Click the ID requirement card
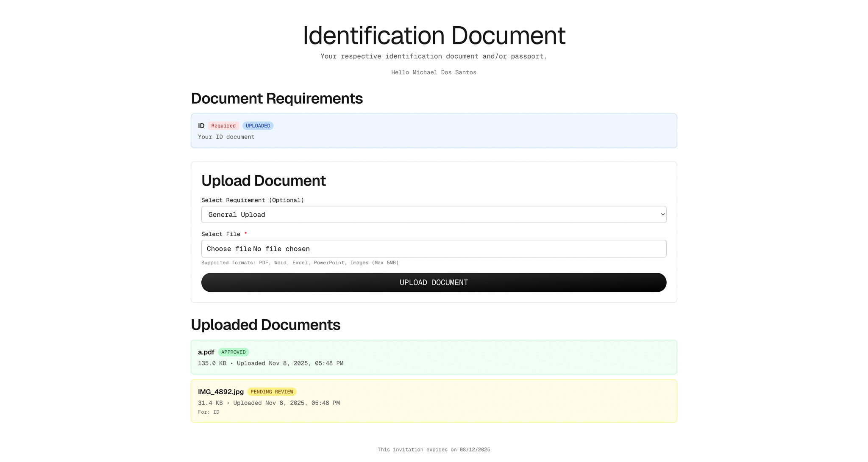Image resolution: width=868 pixels, height=462 pixels. click(434, 130)
